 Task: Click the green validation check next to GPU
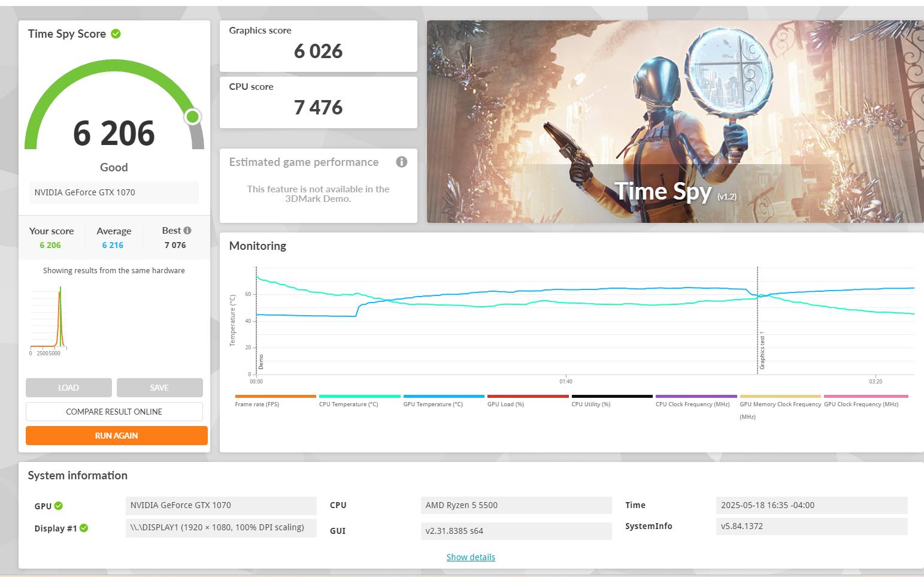point(59,506)
